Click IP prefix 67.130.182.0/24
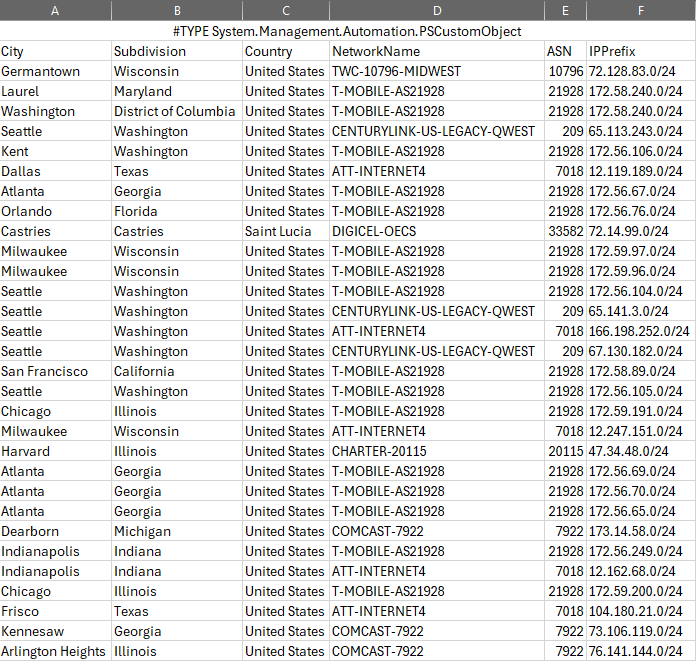Viewport: 696px width, 661px height. [641, 351]
